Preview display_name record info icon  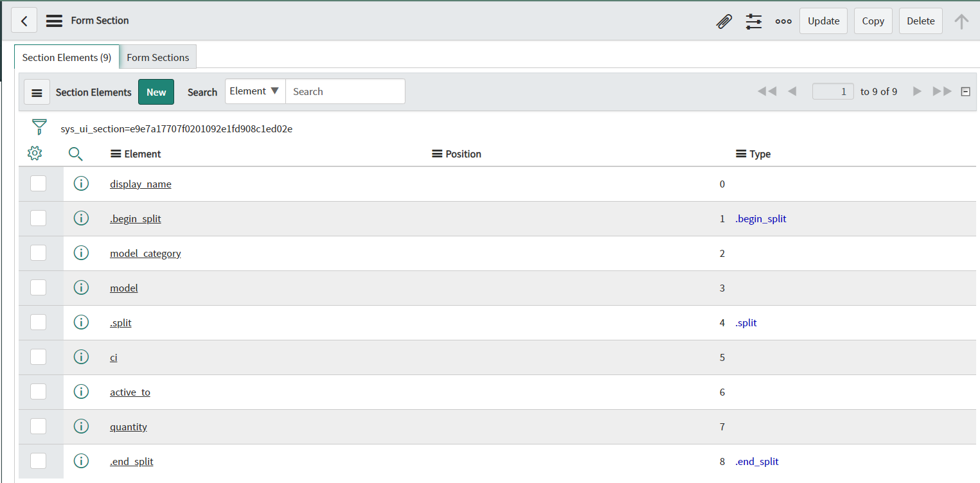click(x=81, y=184)
